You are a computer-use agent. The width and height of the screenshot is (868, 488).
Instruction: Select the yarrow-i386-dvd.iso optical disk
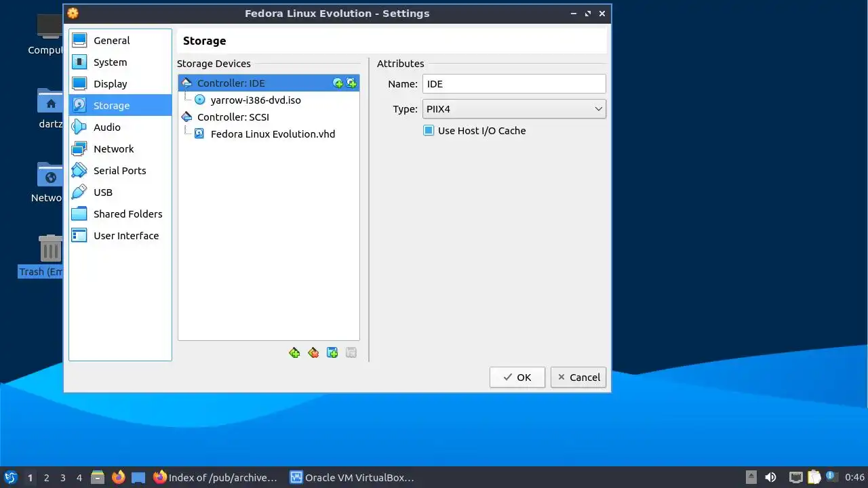[x=256, y=100]
